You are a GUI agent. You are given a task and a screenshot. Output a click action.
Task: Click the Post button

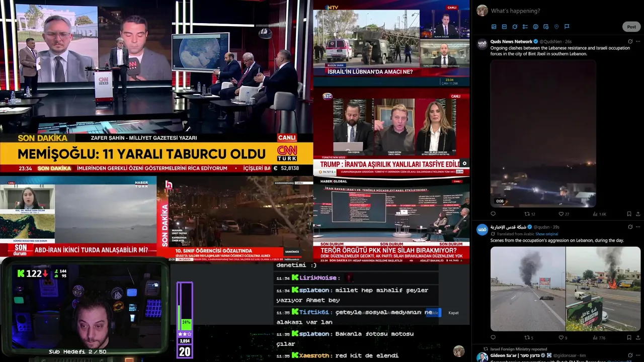(631, 27)
